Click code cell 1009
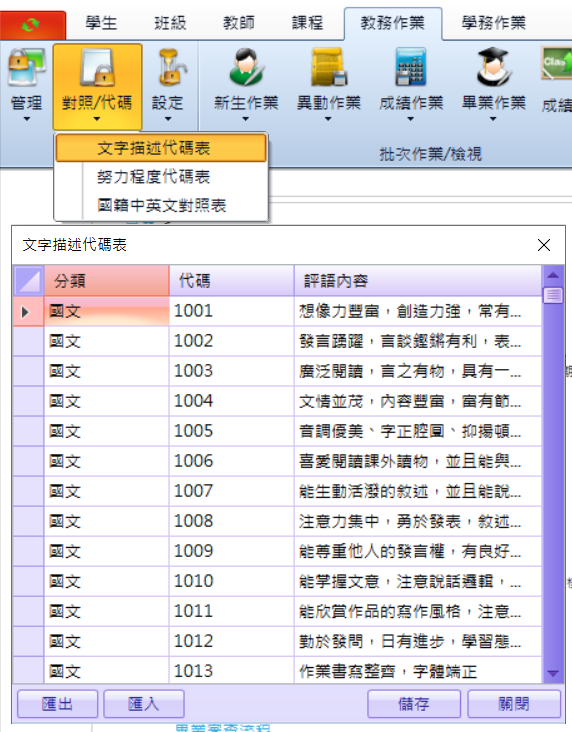The height and width of the screenshot is (732, 572). click(232, 551)
